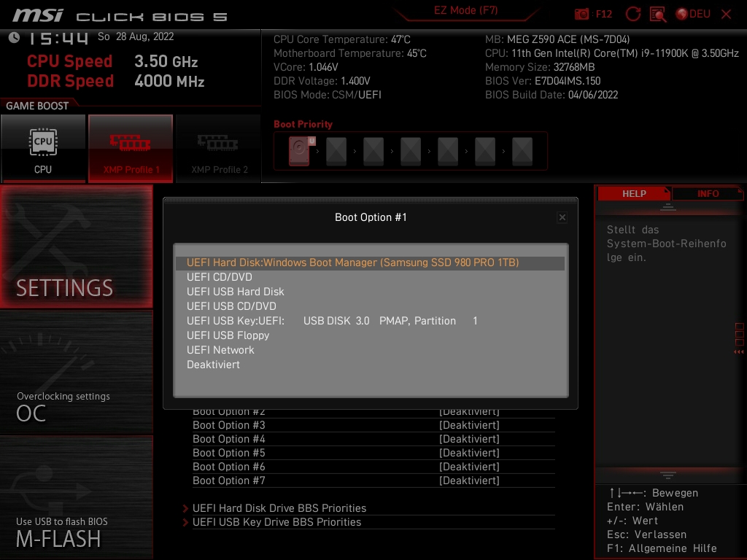
Task: Open the SETTINGS section
Action: point(76,246)
